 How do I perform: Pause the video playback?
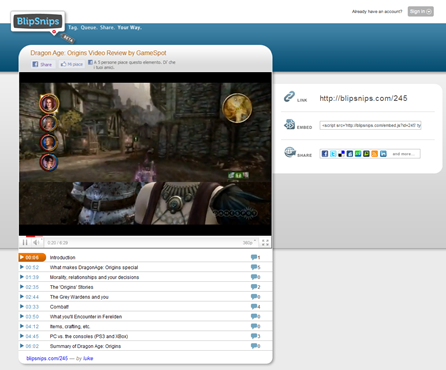tap(25, 242)
